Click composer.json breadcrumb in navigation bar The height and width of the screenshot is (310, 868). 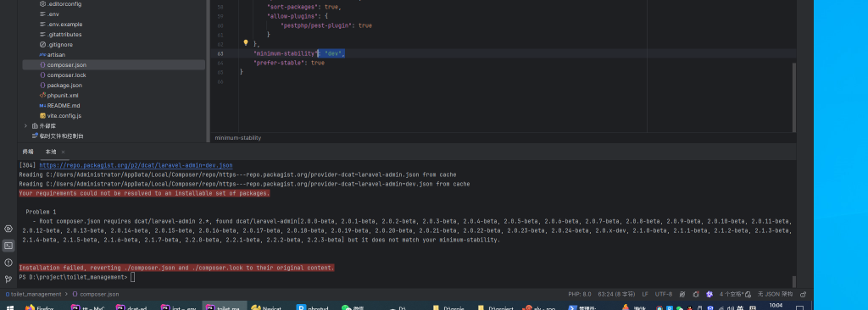click(95, 294)
